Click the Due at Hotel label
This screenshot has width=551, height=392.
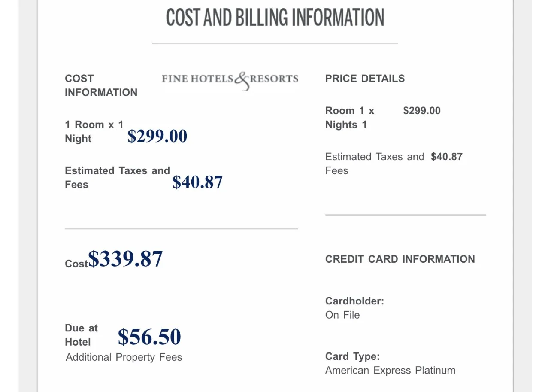[x=82, y=335]
